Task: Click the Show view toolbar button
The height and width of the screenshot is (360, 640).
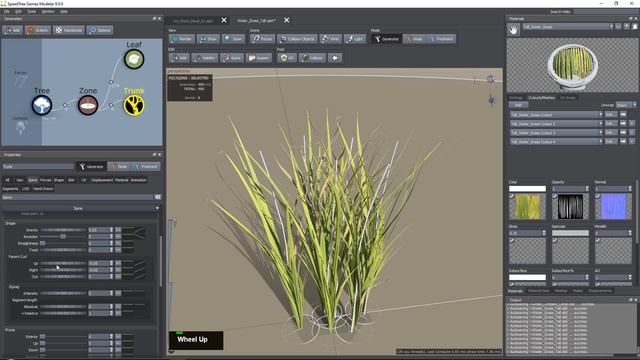Action: click(208, 39)
